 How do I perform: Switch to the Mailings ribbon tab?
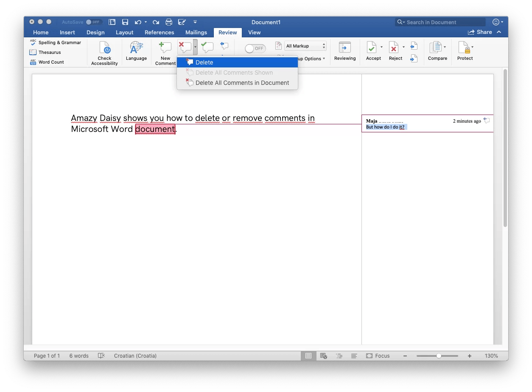click(x=196, y=32)
